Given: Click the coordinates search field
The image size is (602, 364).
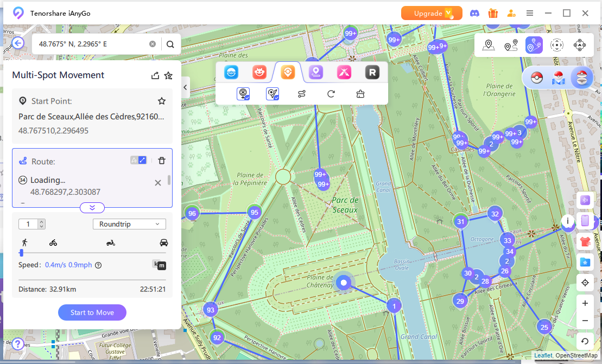Looking at the screenshot, I should (x=92, y=44).
